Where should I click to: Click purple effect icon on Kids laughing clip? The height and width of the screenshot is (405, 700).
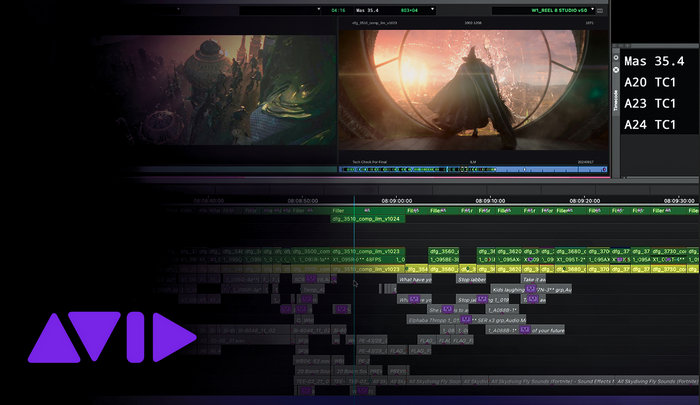pos(530,289)
